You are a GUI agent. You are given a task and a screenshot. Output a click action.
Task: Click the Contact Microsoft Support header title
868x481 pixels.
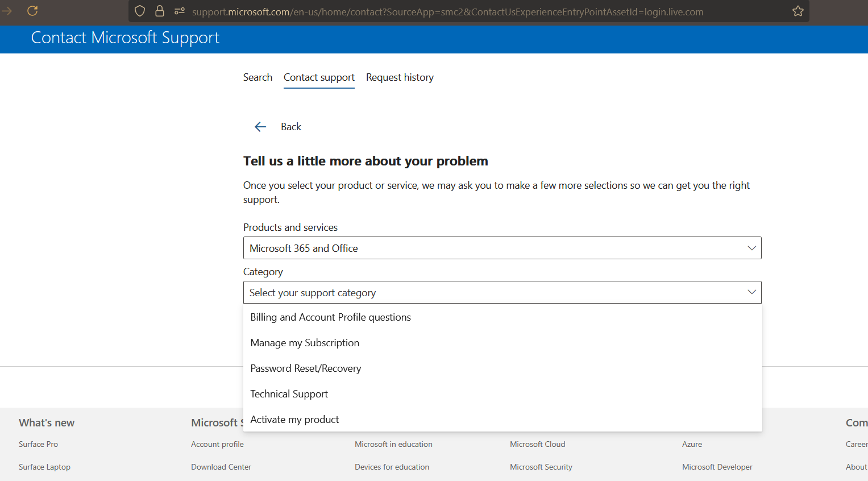point(125,38)
